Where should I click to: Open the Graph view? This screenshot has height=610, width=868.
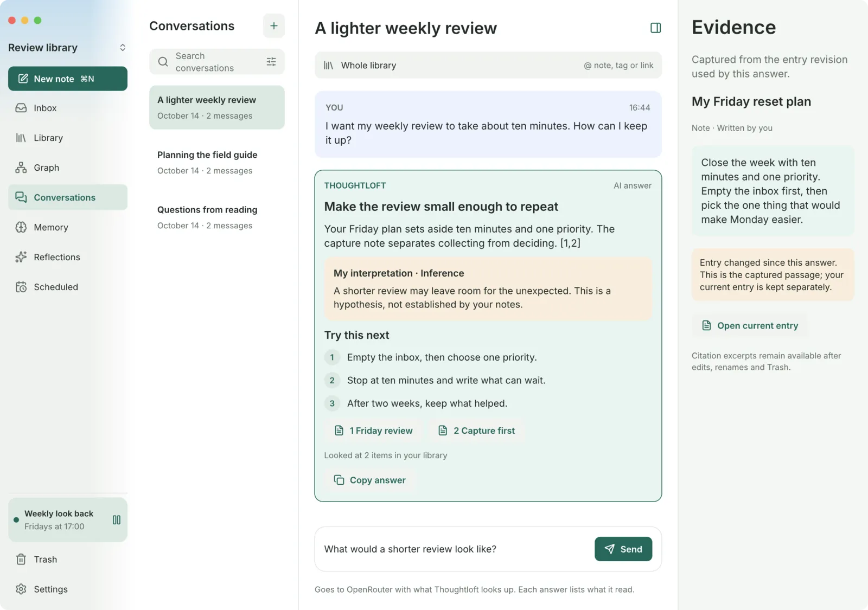pyautogui.click(x=67, y=168)
